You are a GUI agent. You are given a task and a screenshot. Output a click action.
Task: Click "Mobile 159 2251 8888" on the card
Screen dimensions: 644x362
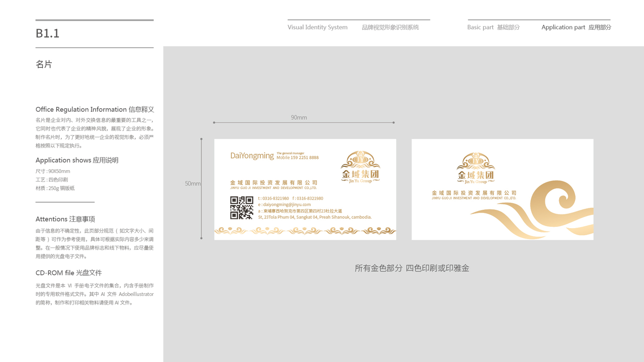click(x=297, y=157)
